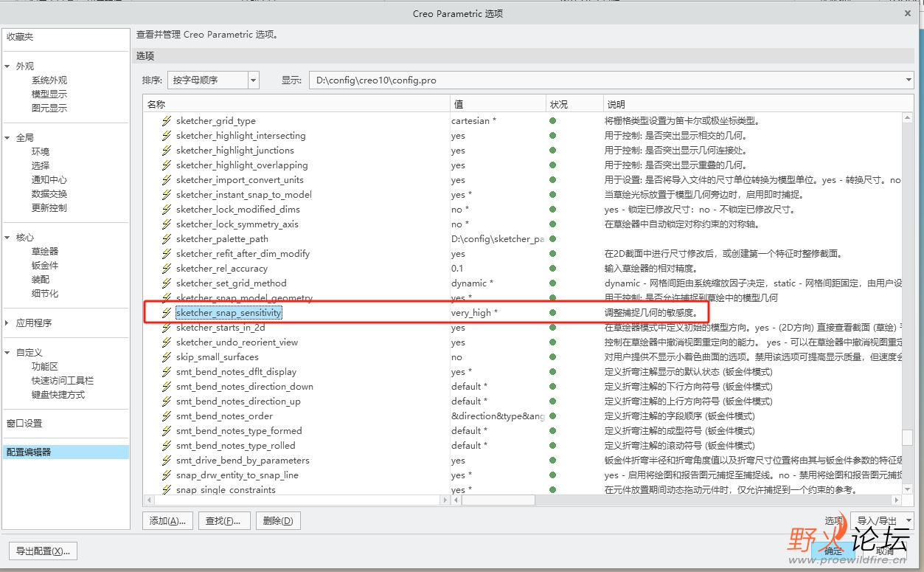Open the 显示 config.pro path dropdown
Viewport: 924px width, 572px height.
908,80
